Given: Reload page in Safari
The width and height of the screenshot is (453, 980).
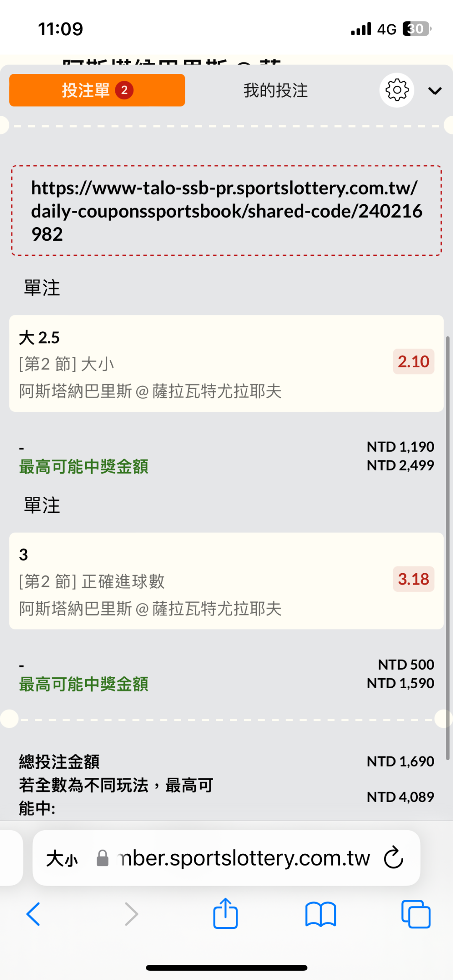Looking at the screenshot, I should pyautogui.click(x=393, y=858).
